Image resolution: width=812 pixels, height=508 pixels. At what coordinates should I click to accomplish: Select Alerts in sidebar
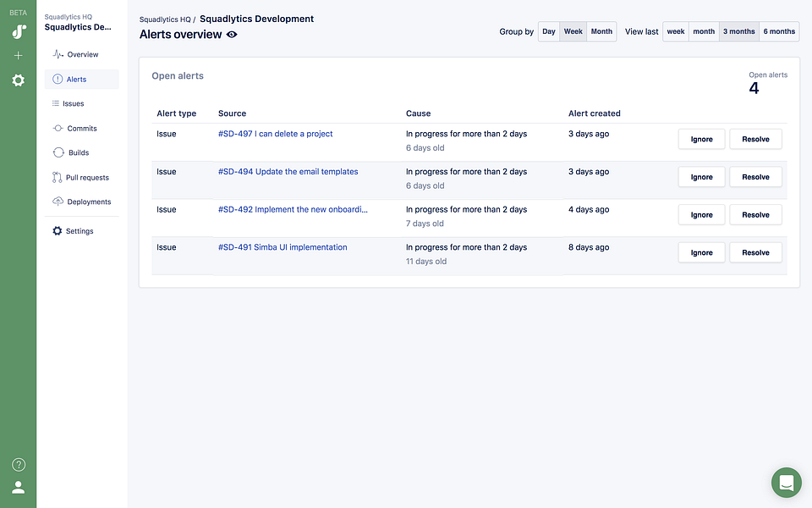(82, 80)
